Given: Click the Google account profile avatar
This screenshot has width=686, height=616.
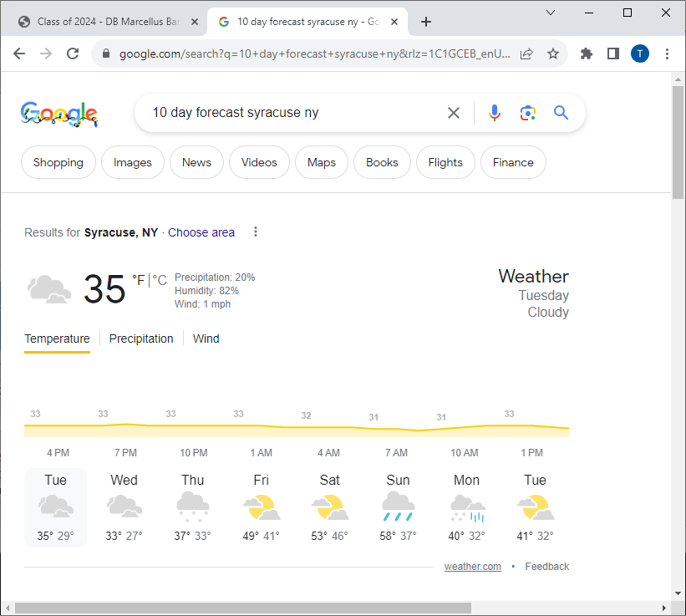Looking at the screenshot, I should point(640,53).
